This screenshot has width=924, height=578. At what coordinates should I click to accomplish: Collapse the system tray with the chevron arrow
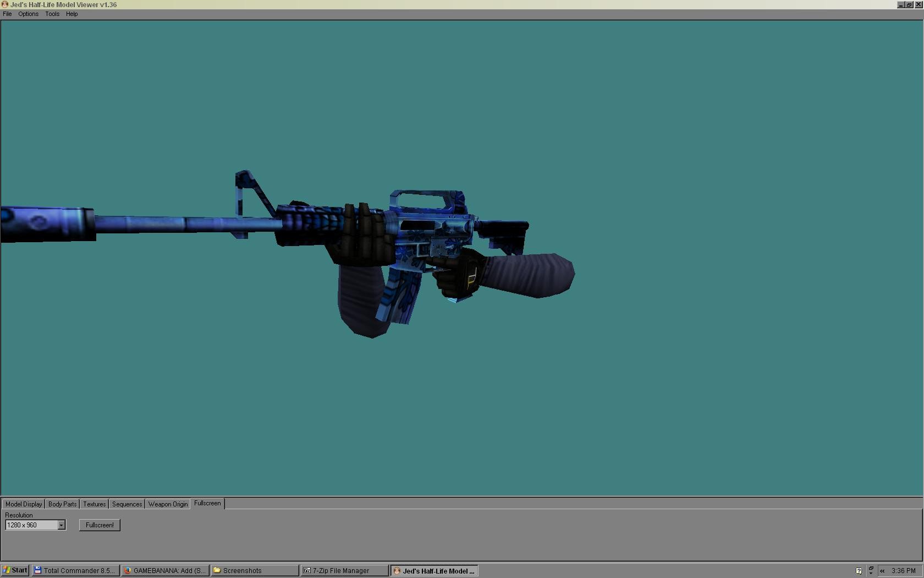pos(882,571)
